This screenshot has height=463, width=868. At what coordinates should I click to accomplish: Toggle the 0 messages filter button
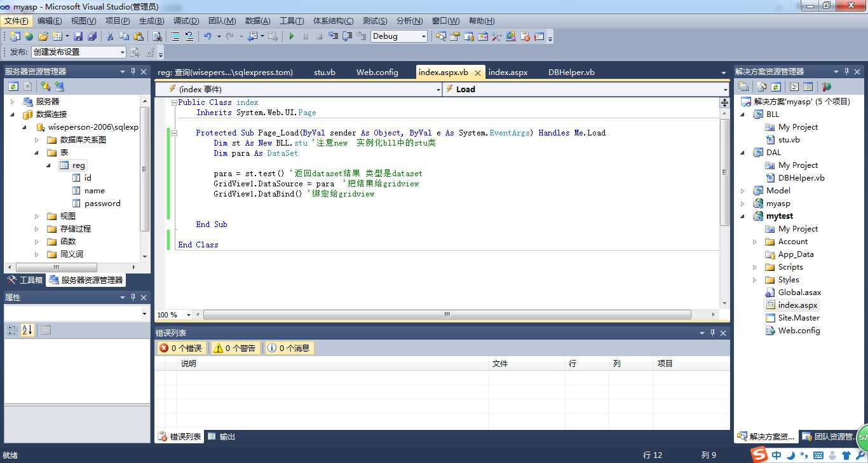pos(289,348)
